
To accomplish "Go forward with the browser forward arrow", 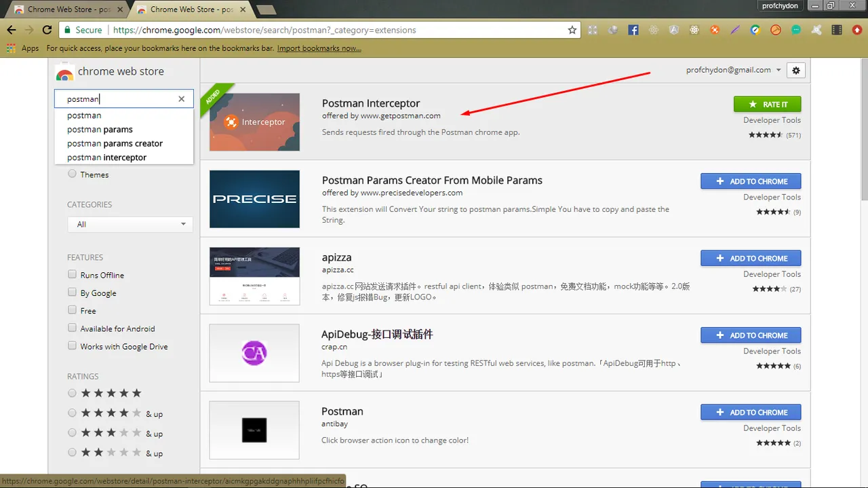I will click(29, 30).
